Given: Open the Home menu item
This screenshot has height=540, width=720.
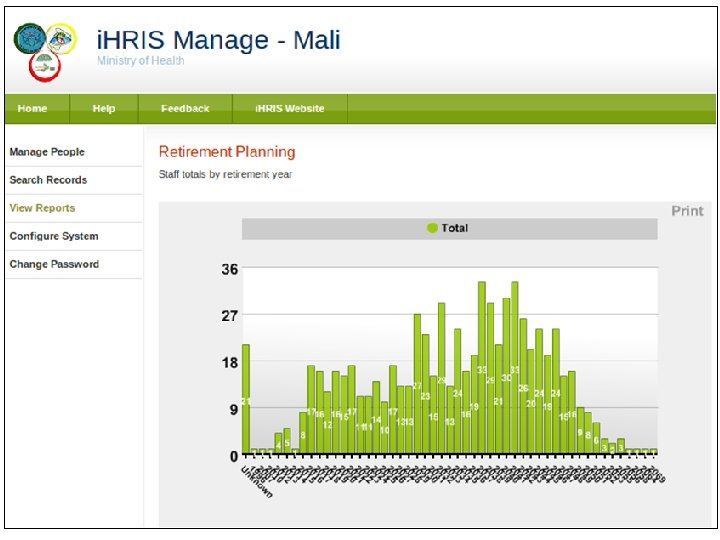Looking at the screenshot, I should (32, 109).
